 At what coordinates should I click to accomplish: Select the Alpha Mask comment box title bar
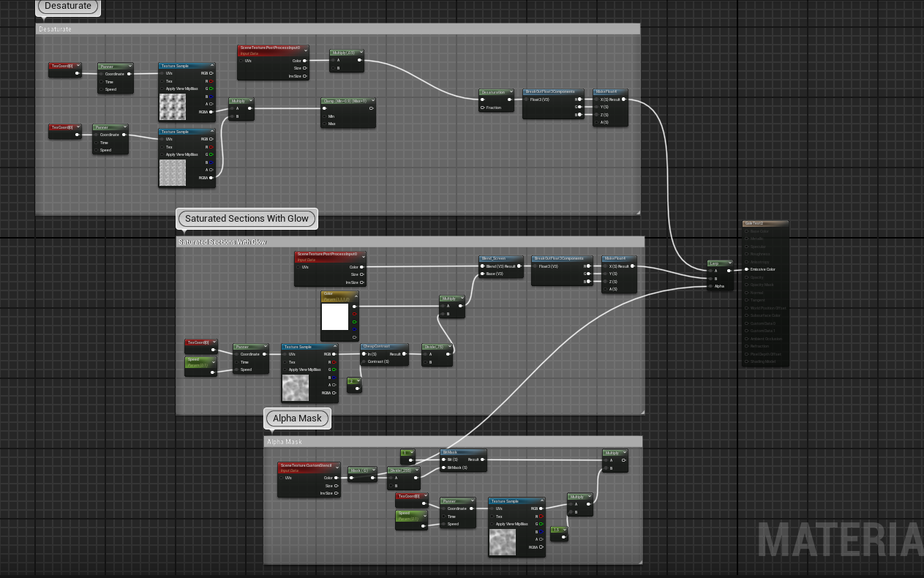453,441
